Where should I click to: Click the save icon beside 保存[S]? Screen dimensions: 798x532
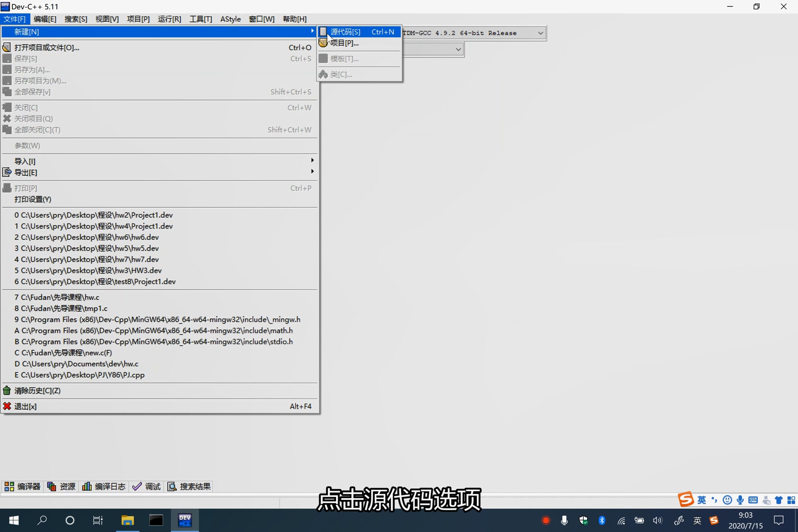pyautogui.click(x=7, y=58)
